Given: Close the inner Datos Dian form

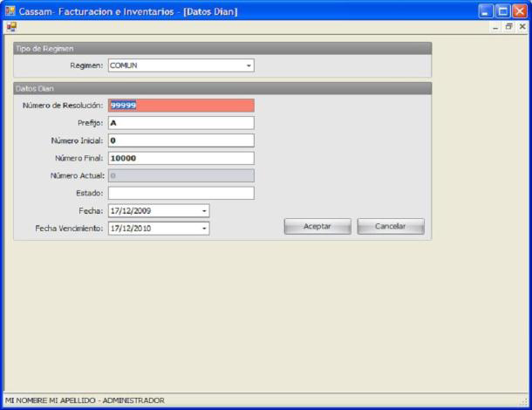Looking at the screenshot, I should [x=522, y=27].
